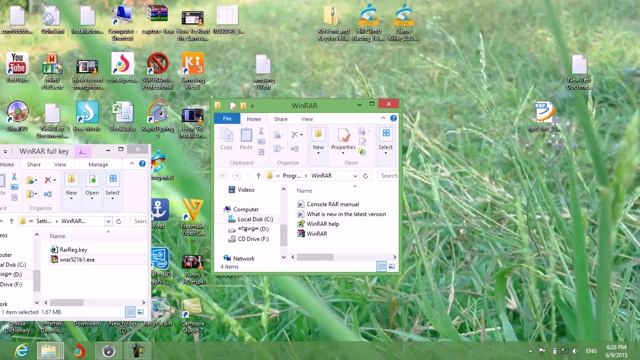Click Copy icon in WinRAR window ribbon
Viewport: 640px width, 360px height.
tap(226, 138)
